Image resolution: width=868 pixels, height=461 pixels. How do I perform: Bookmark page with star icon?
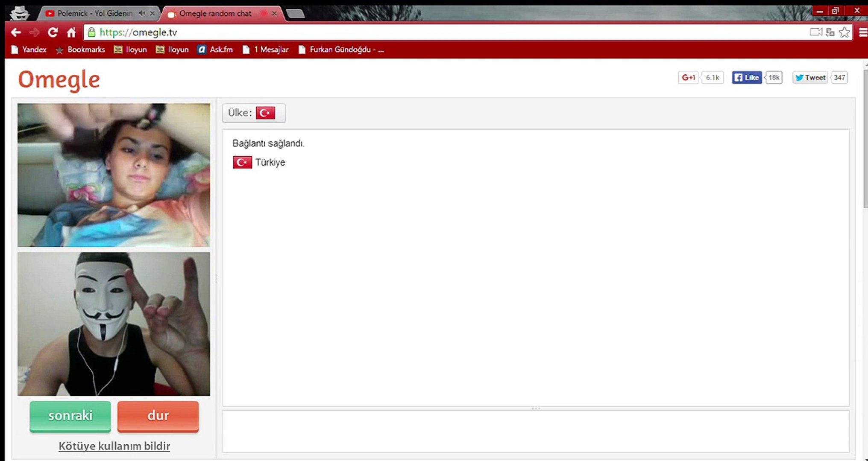pos(844,32)
